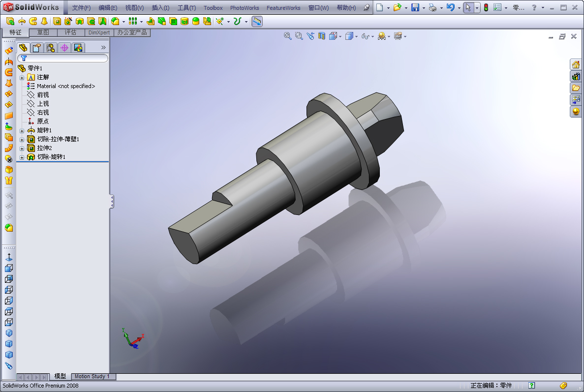Open the 文件(F) menu

(81, 7)
